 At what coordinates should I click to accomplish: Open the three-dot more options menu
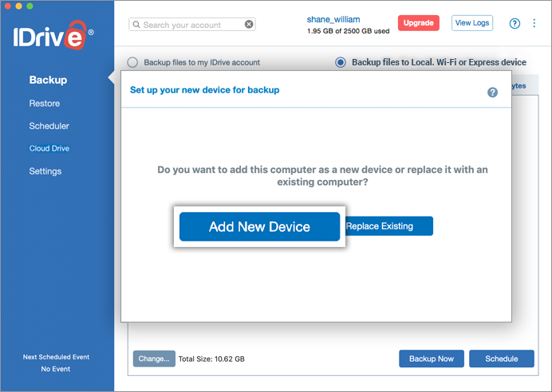[534, 23]
